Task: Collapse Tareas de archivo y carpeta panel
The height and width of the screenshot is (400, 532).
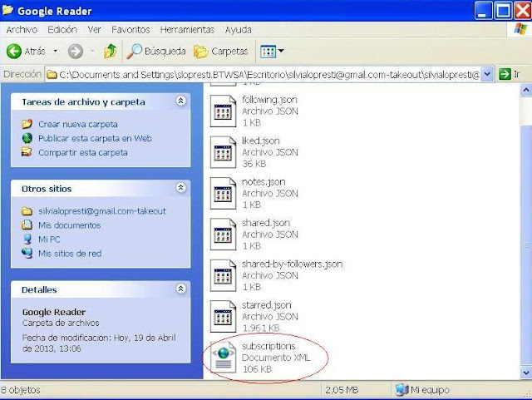Action: 181,101
